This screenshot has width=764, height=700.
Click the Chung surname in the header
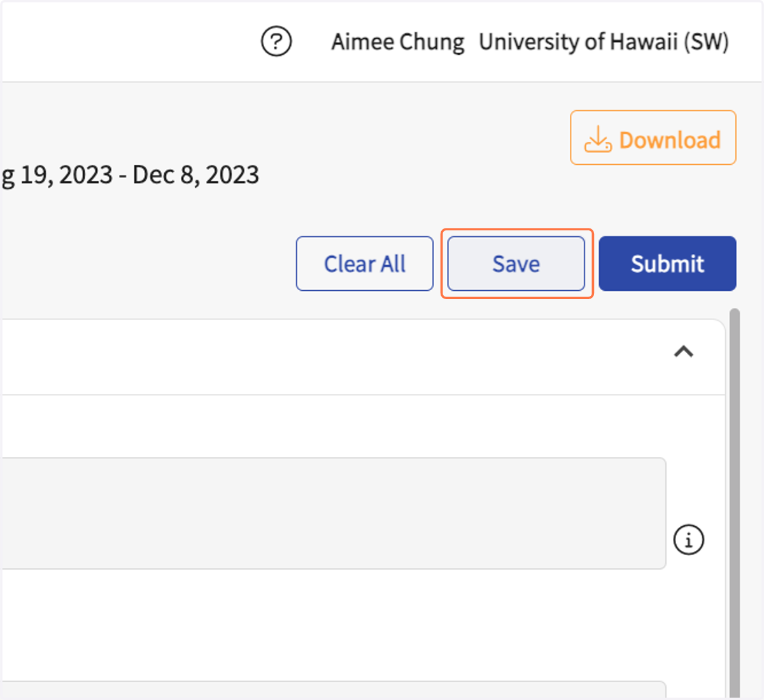[432, 42]
